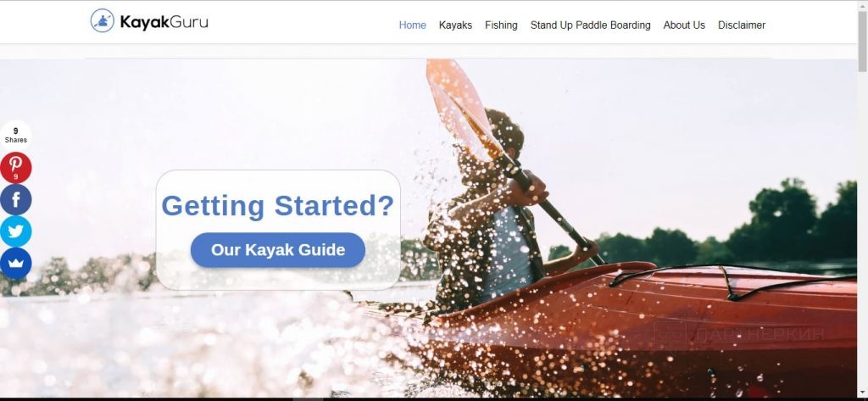Image resolution: width=868 pixels, height=401 pixels.
Task: Click the scrollbar up arrow
Action: (x=862, y=5)
